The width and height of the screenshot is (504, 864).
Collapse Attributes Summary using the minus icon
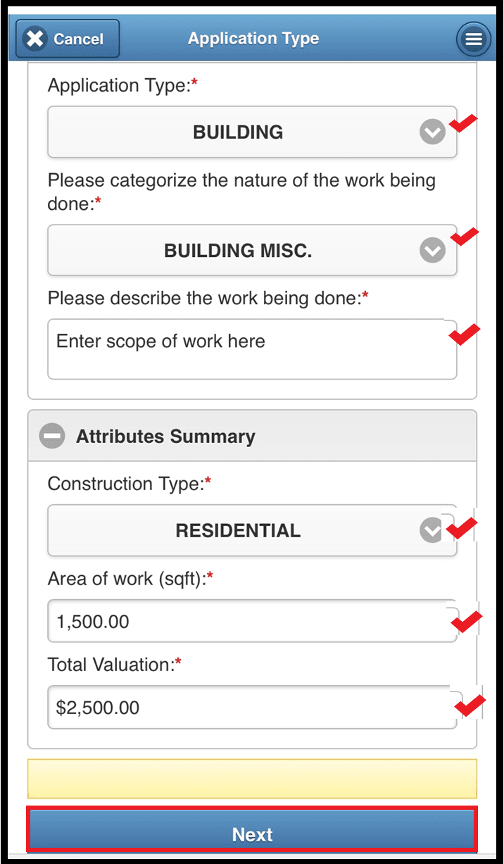(52, 436)
